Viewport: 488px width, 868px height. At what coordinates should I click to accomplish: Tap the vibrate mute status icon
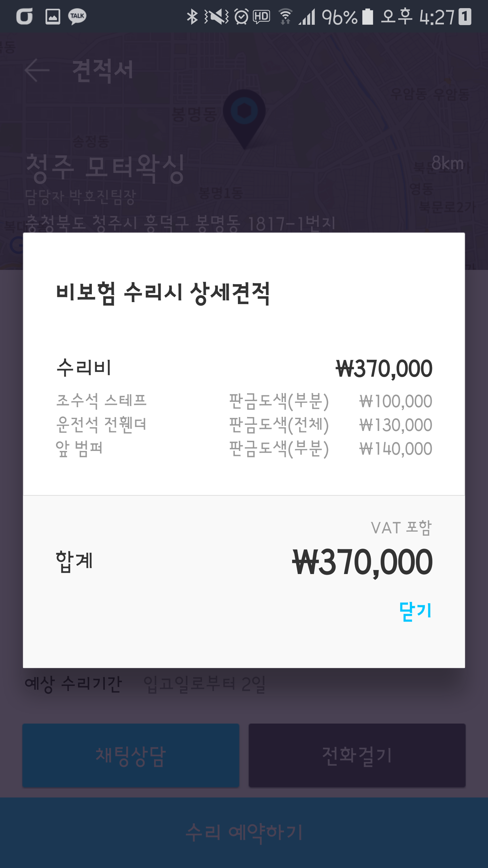pyautogui.click(x=216, y=16)
